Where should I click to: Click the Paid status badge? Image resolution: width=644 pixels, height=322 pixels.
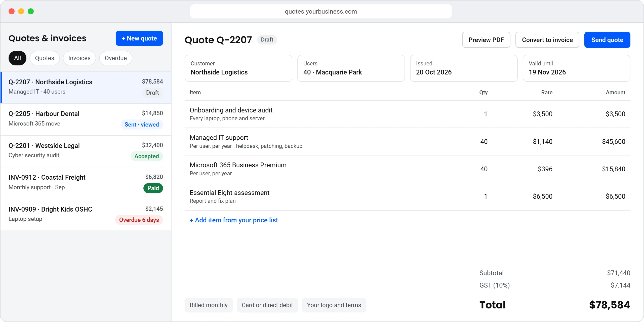tap(153, 188)
